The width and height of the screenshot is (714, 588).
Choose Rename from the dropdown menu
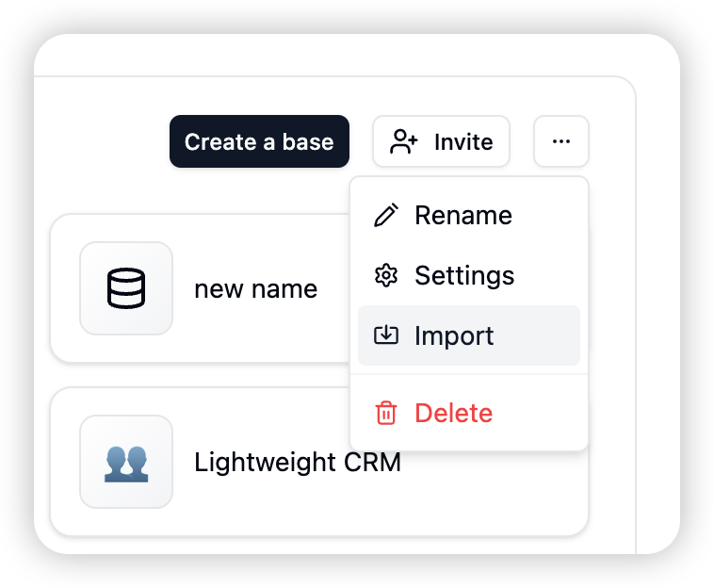[x=468, y=215]
